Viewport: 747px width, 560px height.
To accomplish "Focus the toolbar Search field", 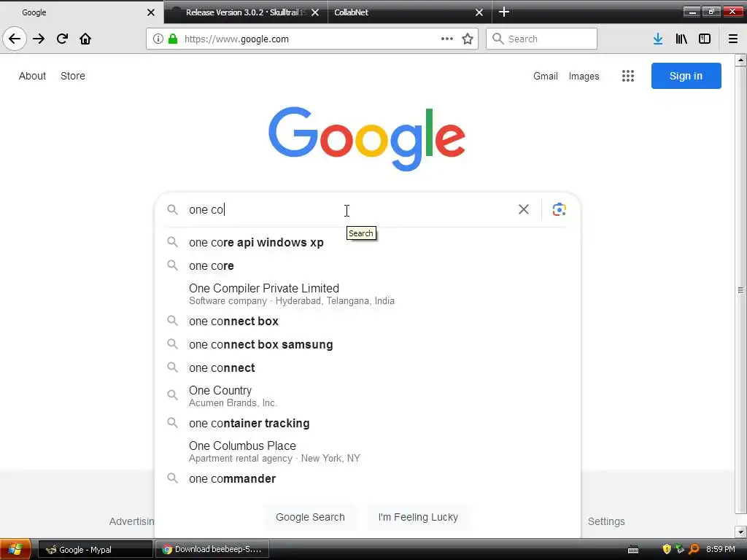I will pyautogui.click(x=542, y=39).
